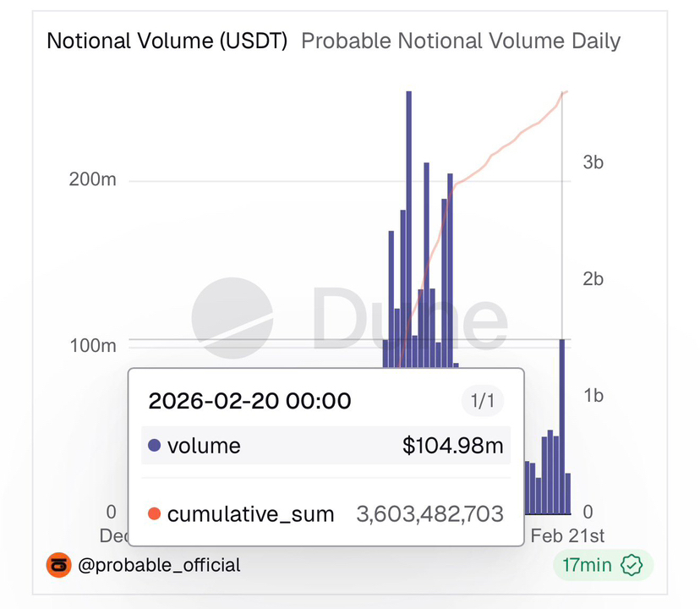Click the 2b right axis label

(593, 279)
